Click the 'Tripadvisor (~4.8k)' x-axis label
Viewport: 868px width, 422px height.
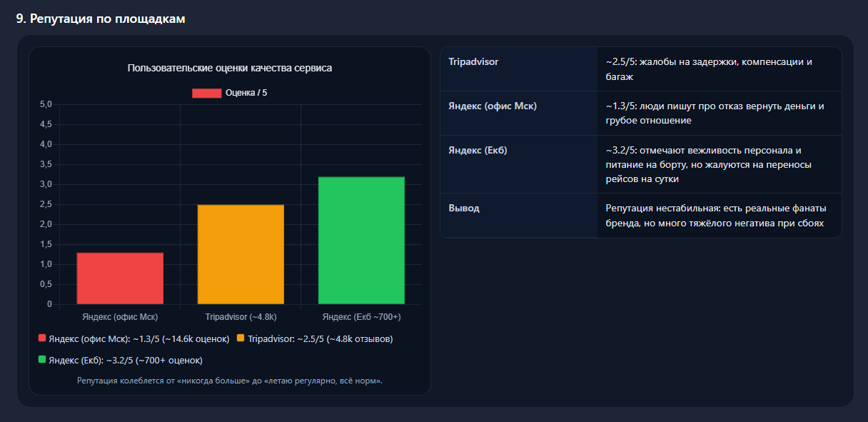point(241,317)
